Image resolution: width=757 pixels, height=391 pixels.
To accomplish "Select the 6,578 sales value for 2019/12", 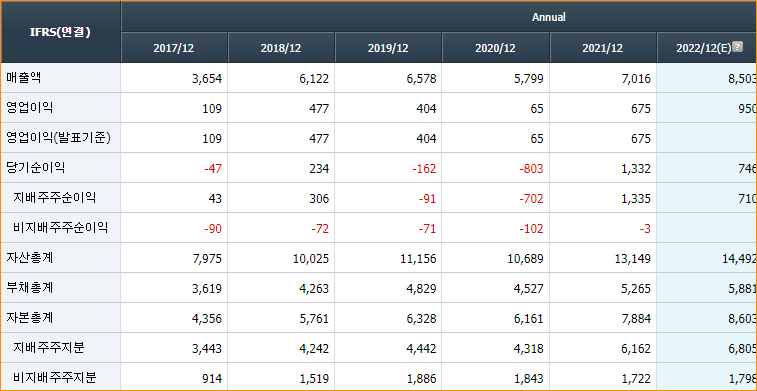I will point(421,79).
